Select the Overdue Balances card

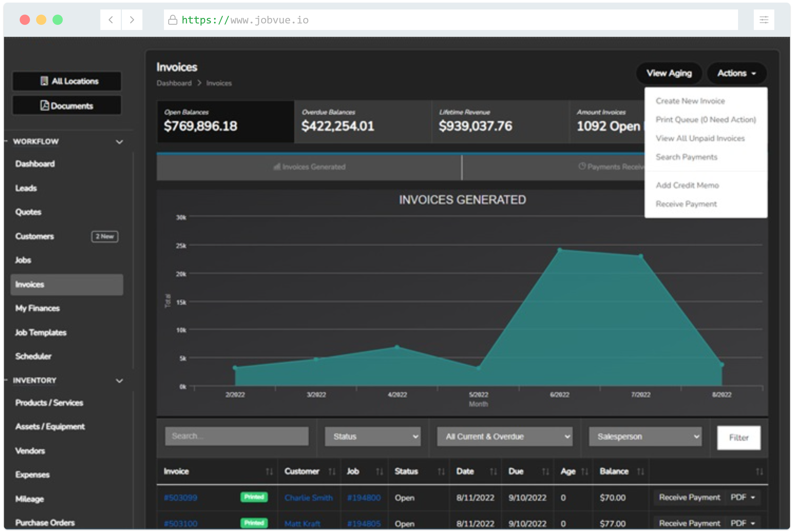(x=363, y=121)
